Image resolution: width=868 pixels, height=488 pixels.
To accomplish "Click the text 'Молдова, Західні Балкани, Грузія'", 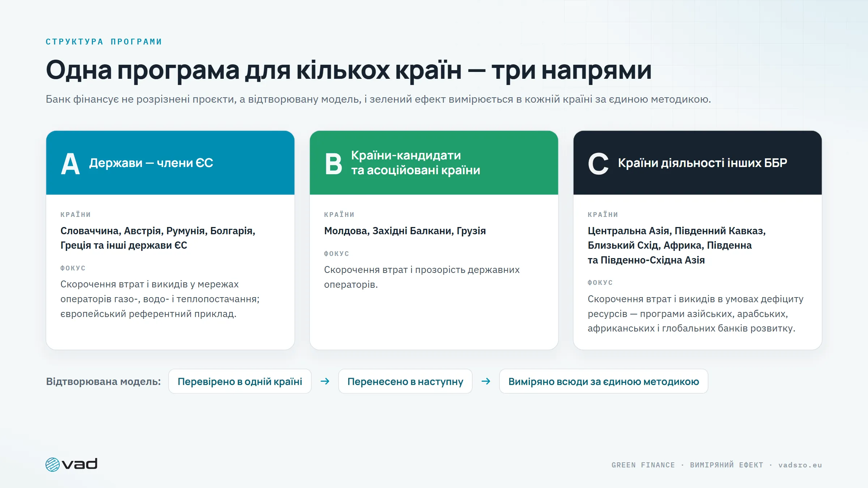I will pos(405,231).
